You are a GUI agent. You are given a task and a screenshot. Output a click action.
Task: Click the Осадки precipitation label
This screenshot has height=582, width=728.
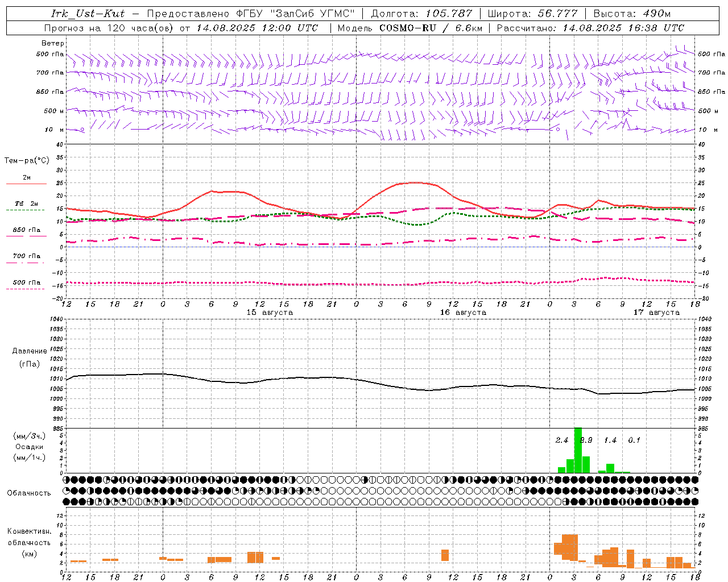pos(29,447)
